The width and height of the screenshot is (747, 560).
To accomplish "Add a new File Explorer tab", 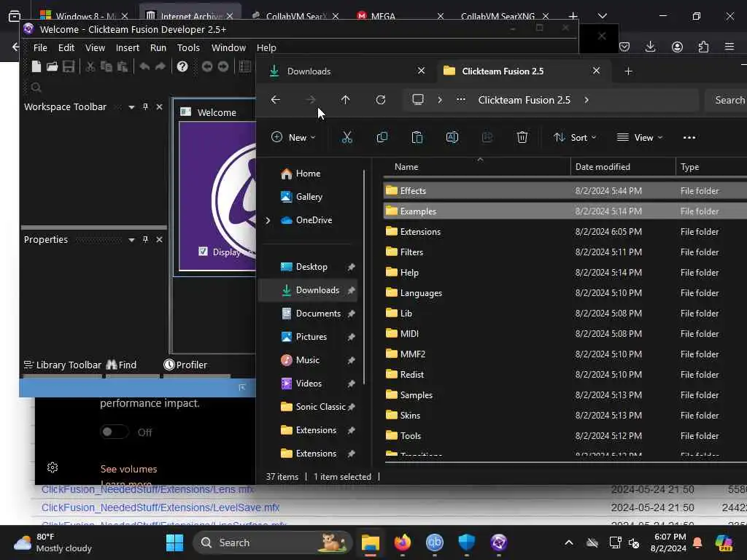I will click(628, 71).
